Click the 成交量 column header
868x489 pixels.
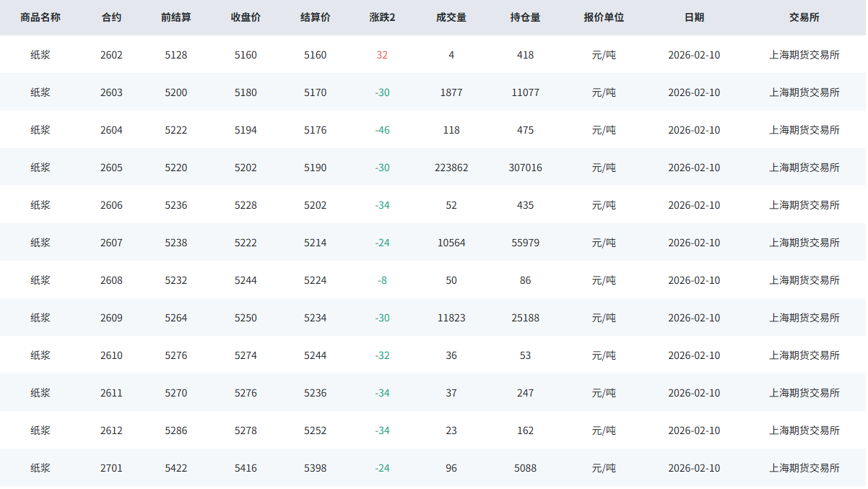[451, 17]
